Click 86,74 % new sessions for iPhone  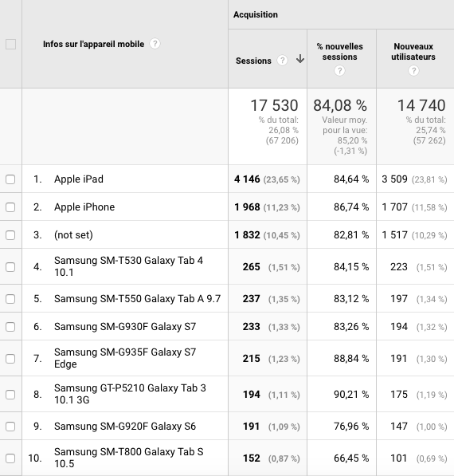click(x=351, y=207)
